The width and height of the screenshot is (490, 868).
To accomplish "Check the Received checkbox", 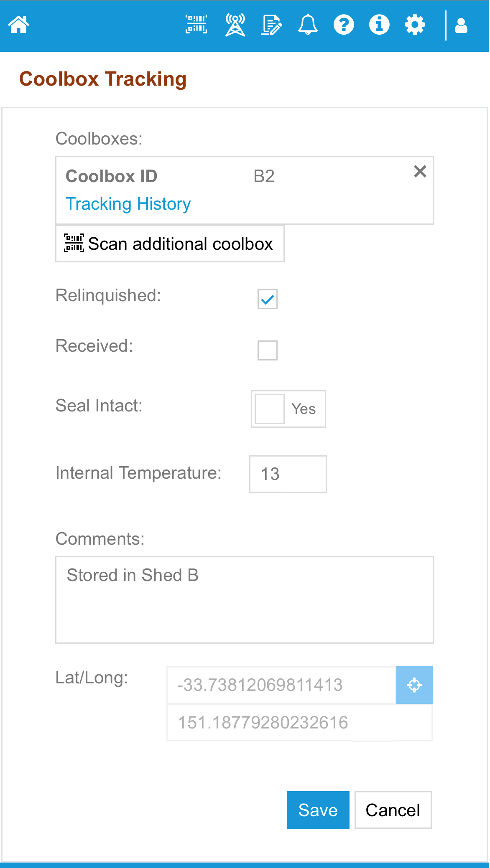I will [x=268, y=350].
